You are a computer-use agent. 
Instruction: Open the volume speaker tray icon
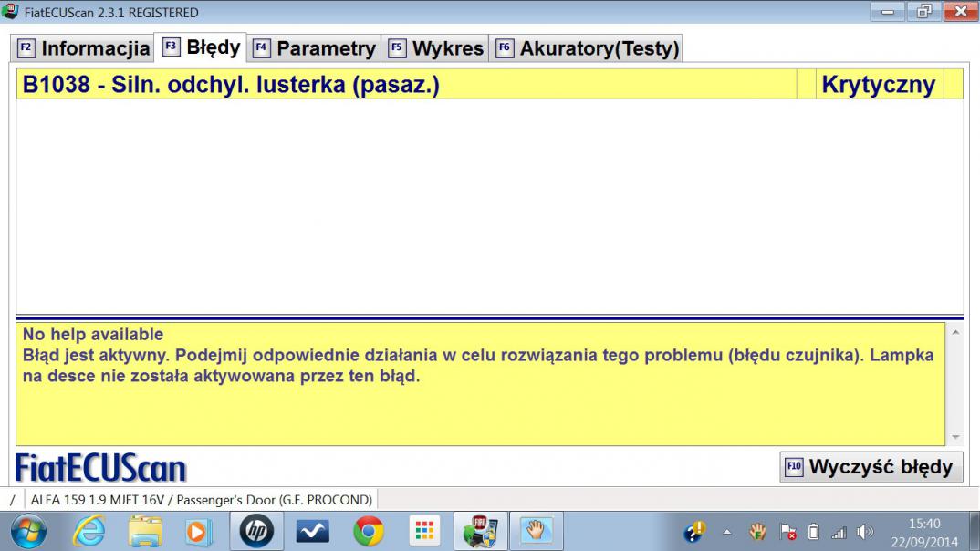tap(865, 532)
